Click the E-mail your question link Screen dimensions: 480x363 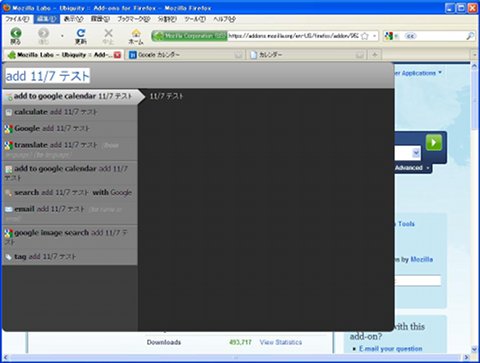point(391,349)
